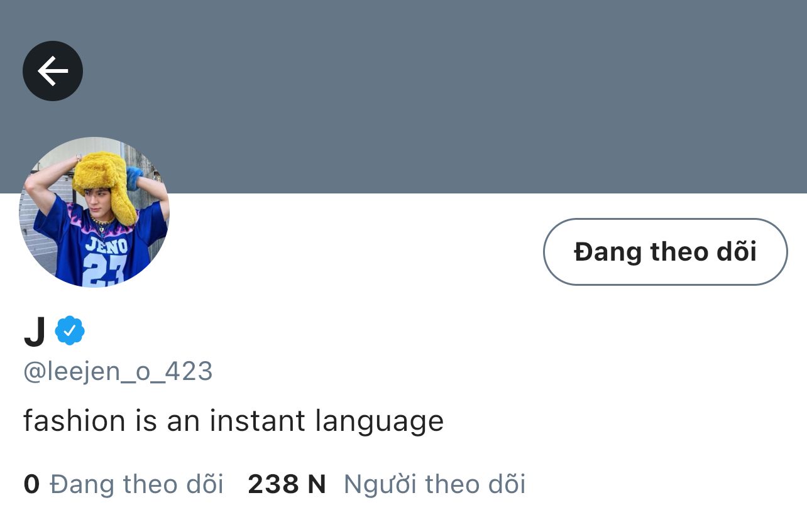Click the "238 N" follower count number
The height and width of the screenshot is (532, 807).
[x=287, y=484]
